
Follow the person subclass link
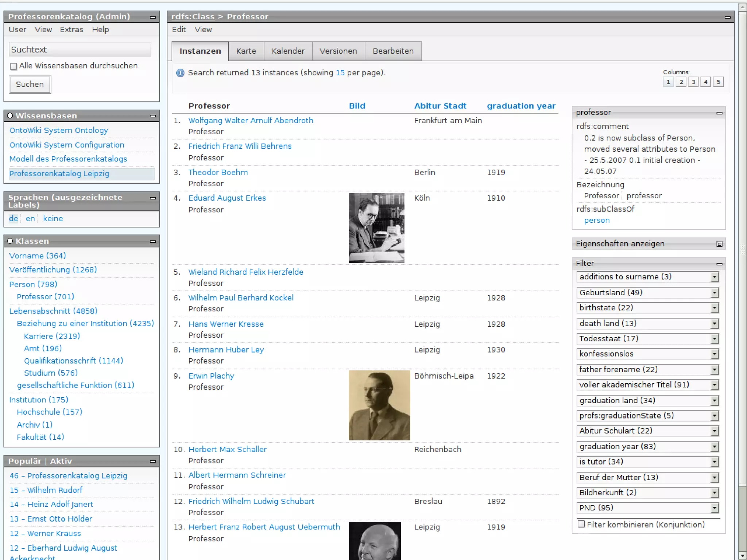click(597, 220)
